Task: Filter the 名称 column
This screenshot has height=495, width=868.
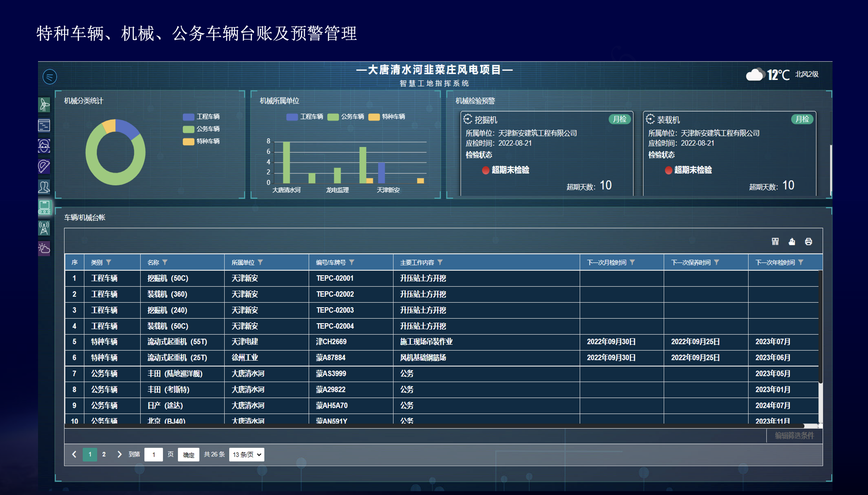Action: 165,262
